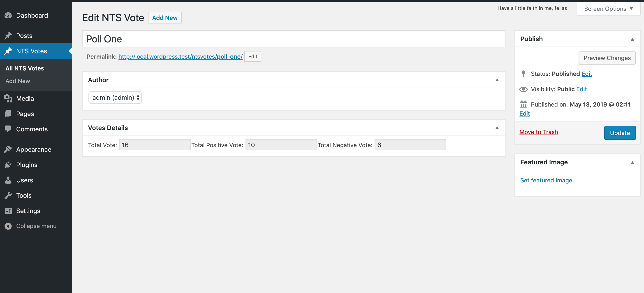The image size is (644, 293).
Task: Click the Published on calendar icon
Action: point(523,104)
